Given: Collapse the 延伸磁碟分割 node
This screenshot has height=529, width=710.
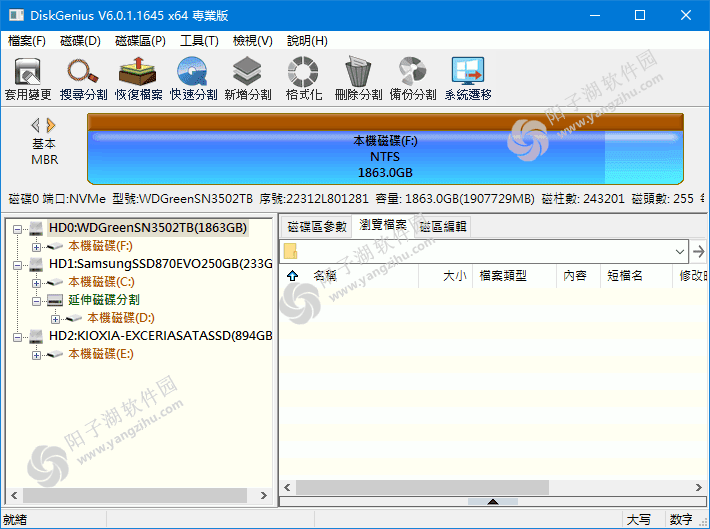Looking at the screenshot, I should [x=36, y=302].
